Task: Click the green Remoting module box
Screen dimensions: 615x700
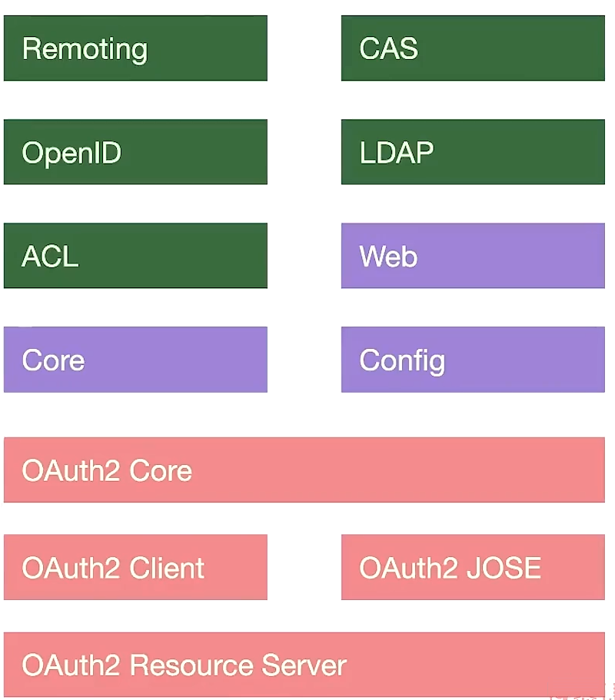Action: pyautogui.click(x=135, y=48)
